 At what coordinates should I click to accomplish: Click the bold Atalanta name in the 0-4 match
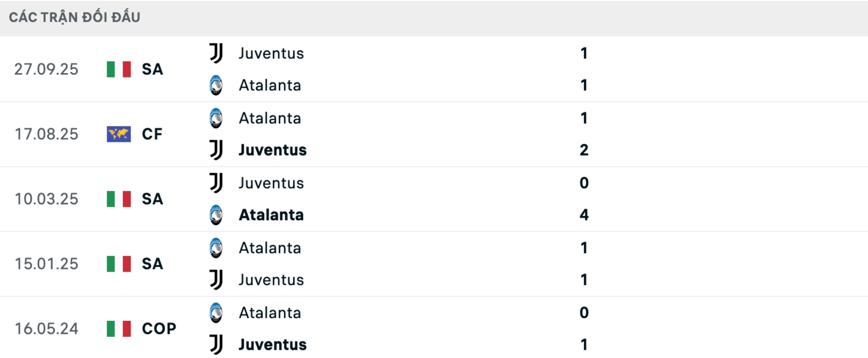[271, 215]
